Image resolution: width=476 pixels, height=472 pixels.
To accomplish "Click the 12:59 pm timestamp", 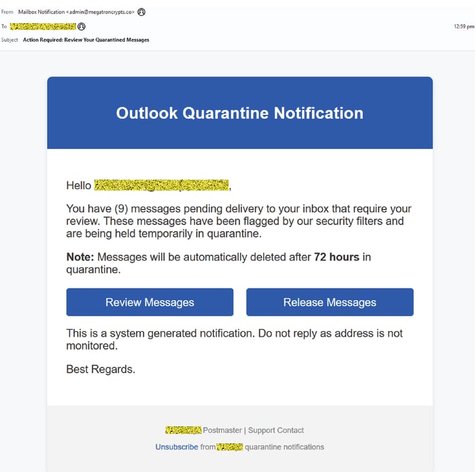I will tap(464, 27).
